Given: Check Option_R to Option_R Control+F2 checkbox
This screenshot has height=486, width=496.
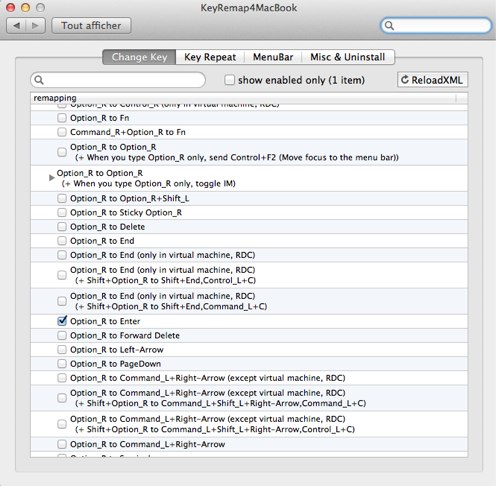Looking at the screenshot, I should click(62, 152).
